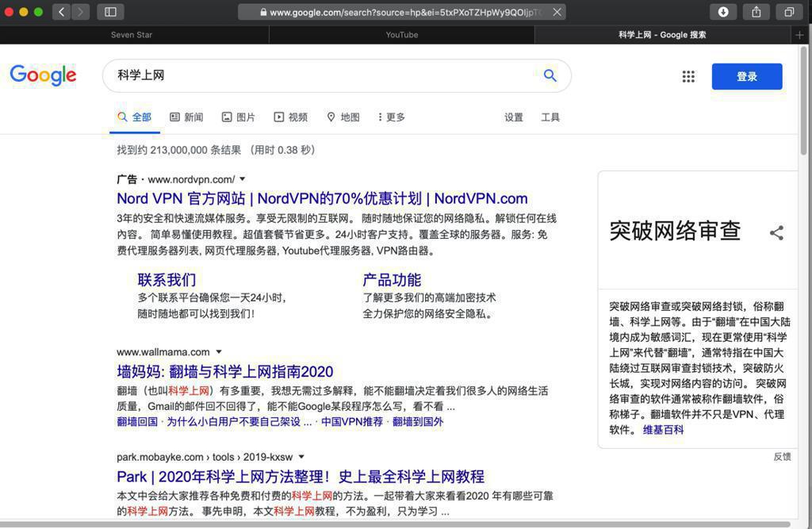Open 设置 search settings

[x=514, y=117]
